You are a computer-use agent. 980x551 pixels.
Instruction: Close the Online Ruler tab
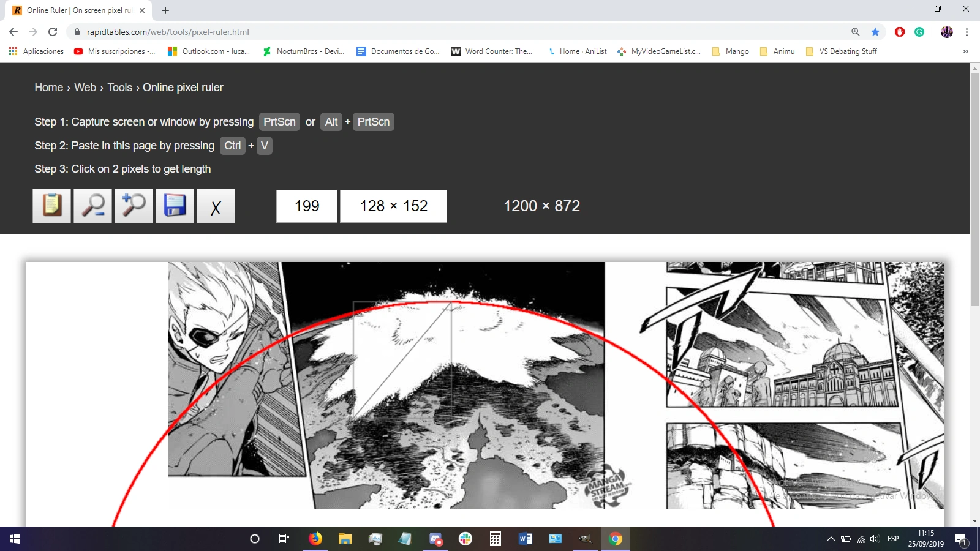click(x=142, y=10)
